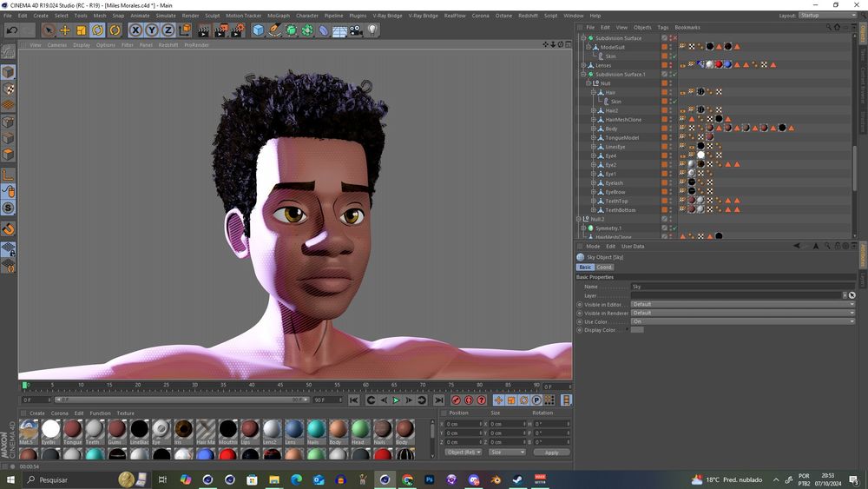This screenshot has width=868, height=489.
Task: Click the Undo arrow icon
Action: pos(11,30)
